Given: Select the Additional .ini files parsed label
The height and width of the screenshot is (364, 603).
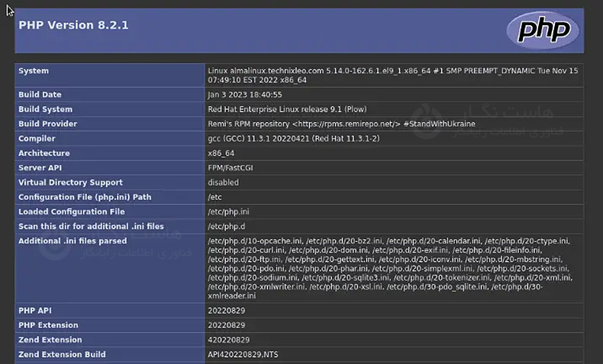Looking at the screenshot, I should pyautogui.click(x=73, y=241).
